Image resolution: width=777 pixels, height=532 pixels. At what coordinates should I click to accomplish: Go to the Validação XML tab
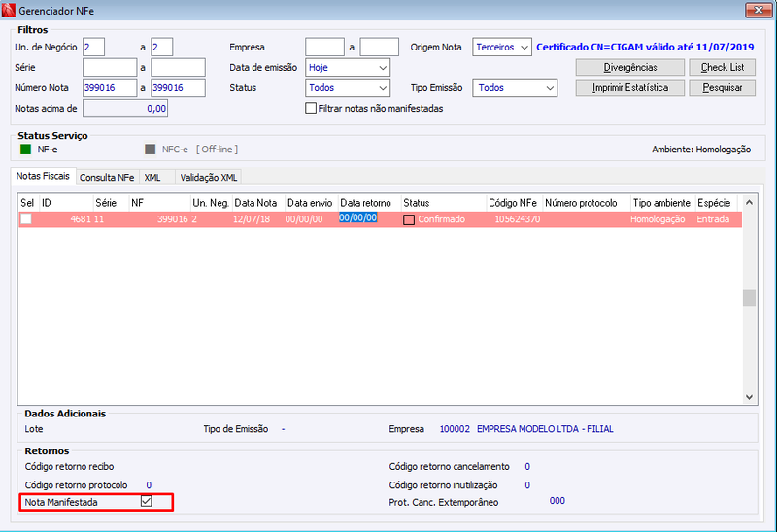[209, 178]
